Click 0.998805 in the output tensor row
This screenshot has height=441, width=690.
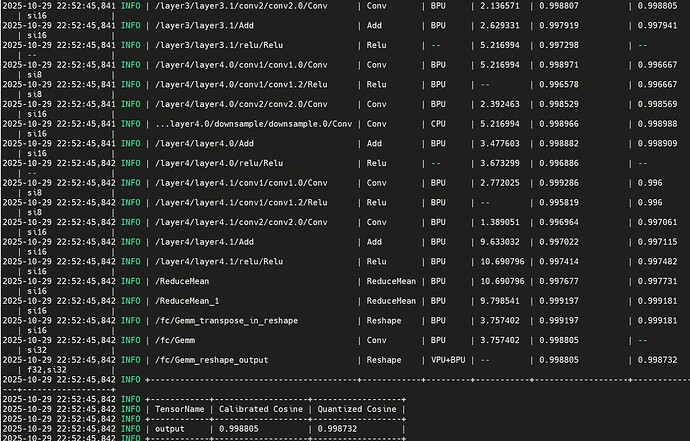coord(239,429)
